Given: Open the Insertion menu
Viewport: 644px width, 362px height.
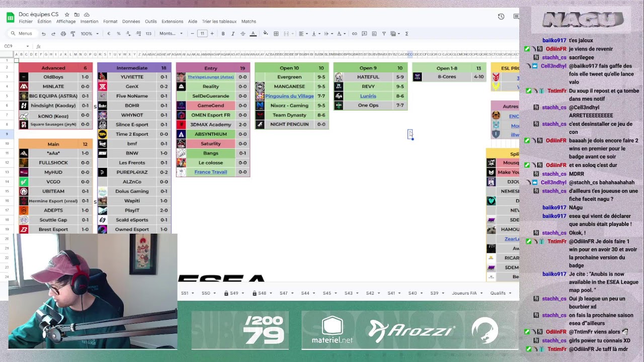Looking at the screenshot, I should coord(89,22).
